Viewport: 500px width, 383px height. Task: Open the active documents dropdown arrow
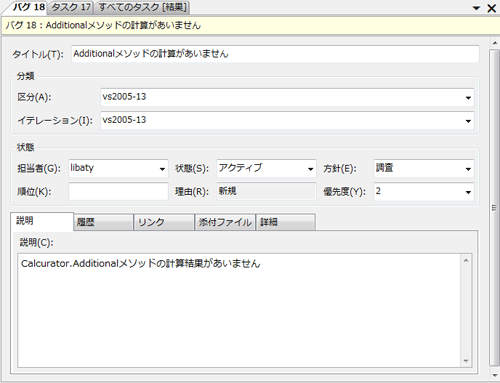coord(477,8)
